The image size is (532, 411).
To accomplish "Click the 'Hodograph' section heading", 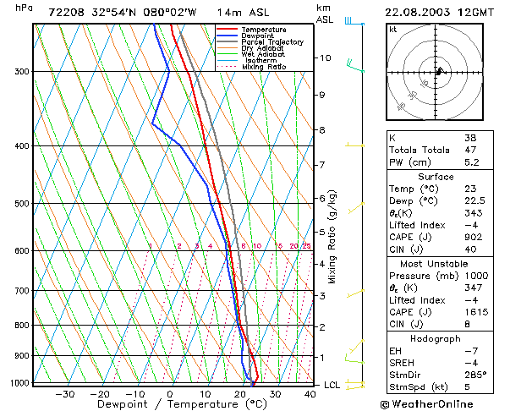I will 436,339.
